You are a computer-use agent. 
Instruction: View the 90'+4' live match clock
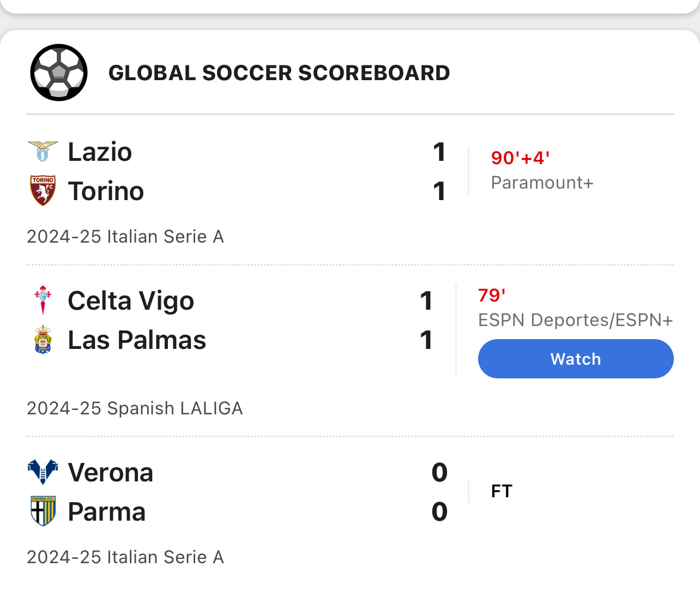point(520,158)
